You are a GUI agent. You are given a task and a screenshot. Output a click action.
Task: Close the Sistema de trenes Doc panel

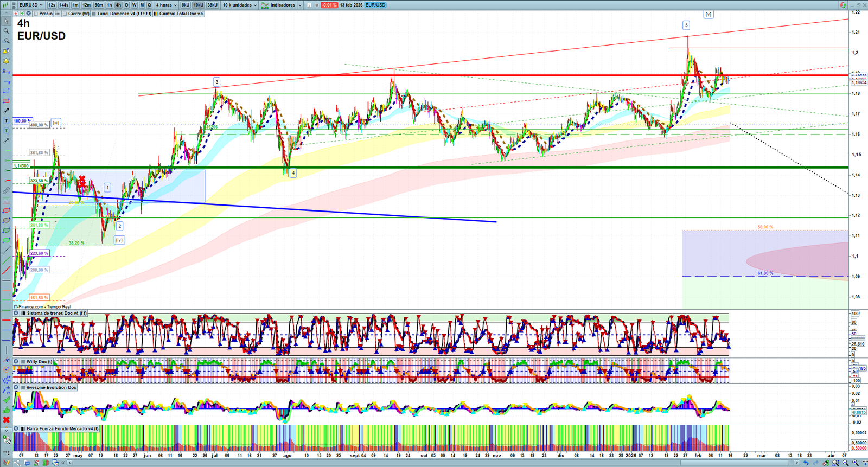[x=16, y=313]
